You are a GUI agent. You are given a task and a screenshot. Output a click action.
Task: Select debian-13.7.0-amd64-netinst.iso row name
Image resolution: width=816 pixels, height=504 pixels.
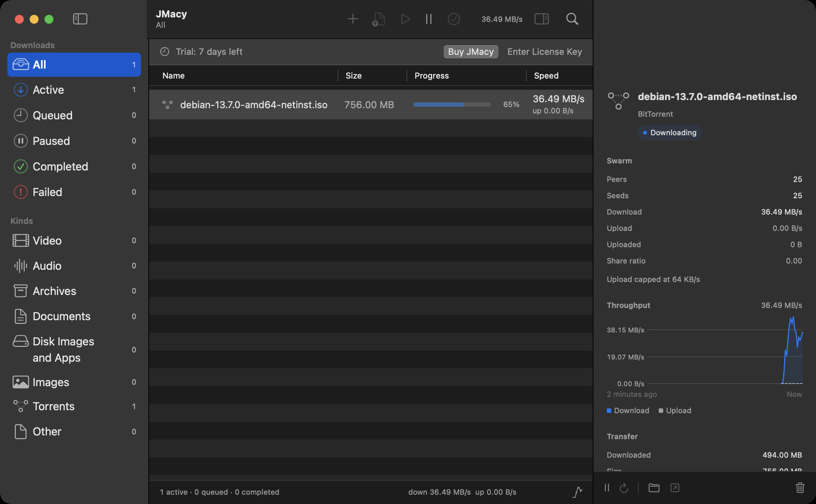[x=254, y=105]
